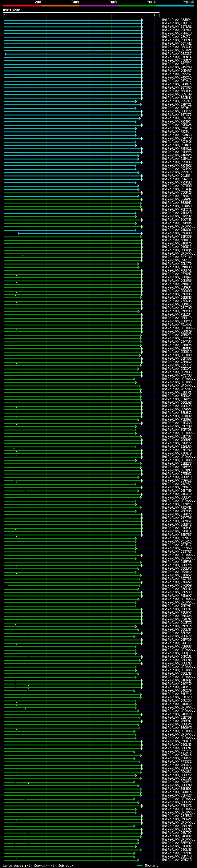The height and width of the screenshot is (868, 197).
Task: Select the UniRef100_P49210 label
Action: [177, 78]
